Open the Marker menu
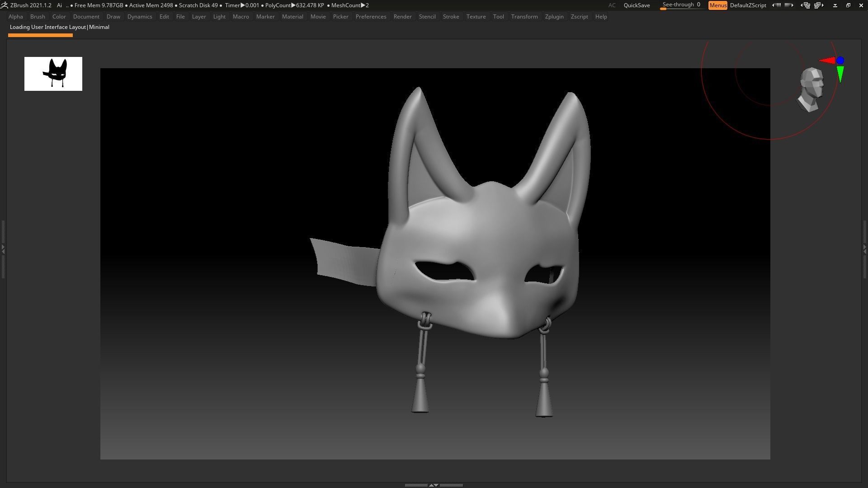The height and width of the screenshot is (488, 868). click(x=265, y=17)
